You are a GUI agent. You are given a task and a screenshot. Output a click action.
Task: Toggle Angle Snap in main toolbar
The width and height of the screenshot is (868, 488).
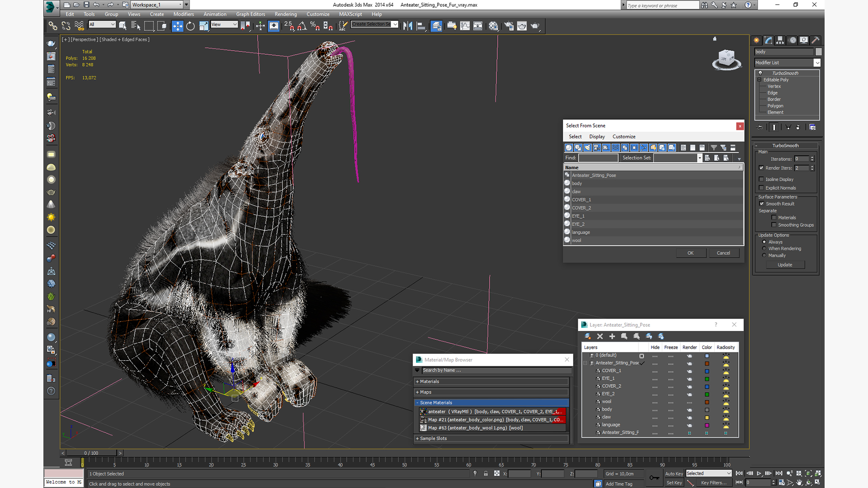tap(302, 26)
